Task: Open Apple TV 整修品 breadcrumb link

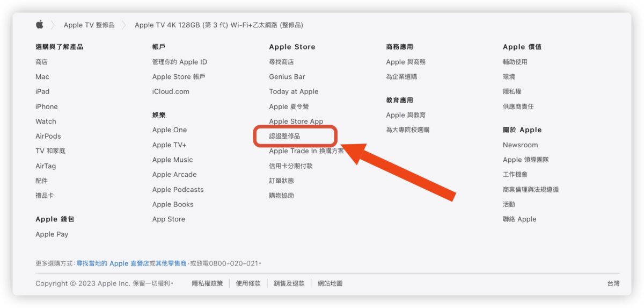Action: pyautogui.click(x=89, y=25)
